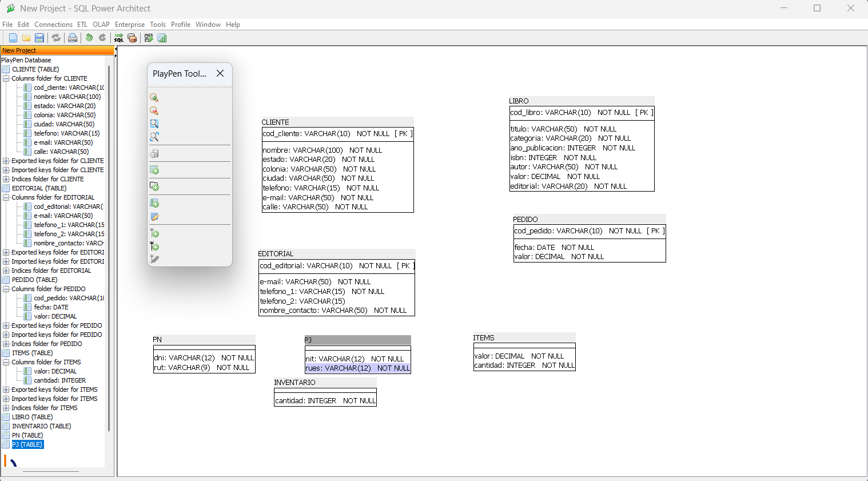This screenshot has width=868, height=481.
Task: Create a new project from toolbar
Action: 13,38
